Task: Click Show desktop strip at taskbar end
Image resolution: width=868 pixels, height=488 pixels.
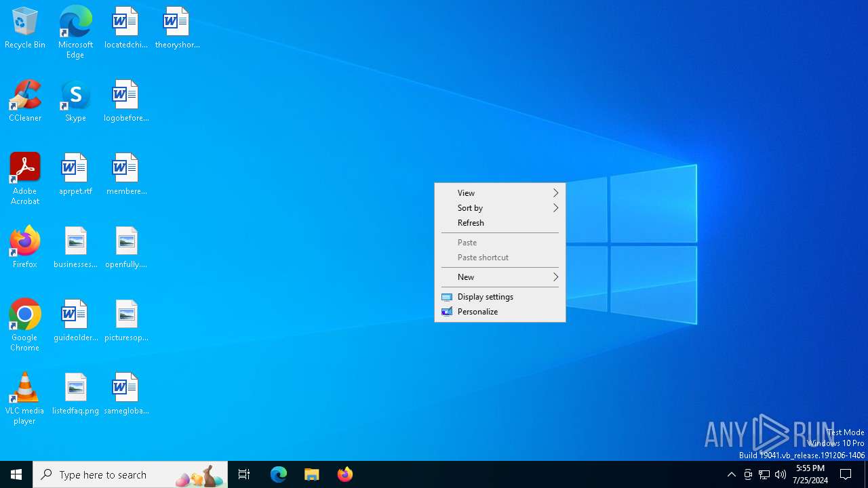Action: (x=866, y=474)
